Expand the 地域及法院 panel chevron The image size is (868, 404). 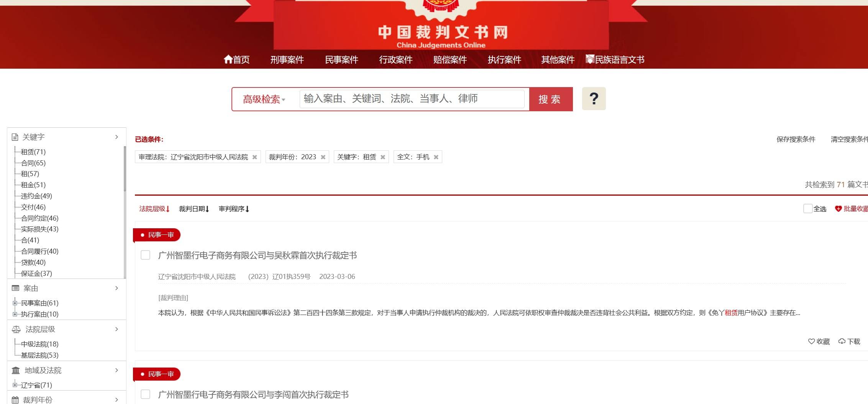(117, 370)
